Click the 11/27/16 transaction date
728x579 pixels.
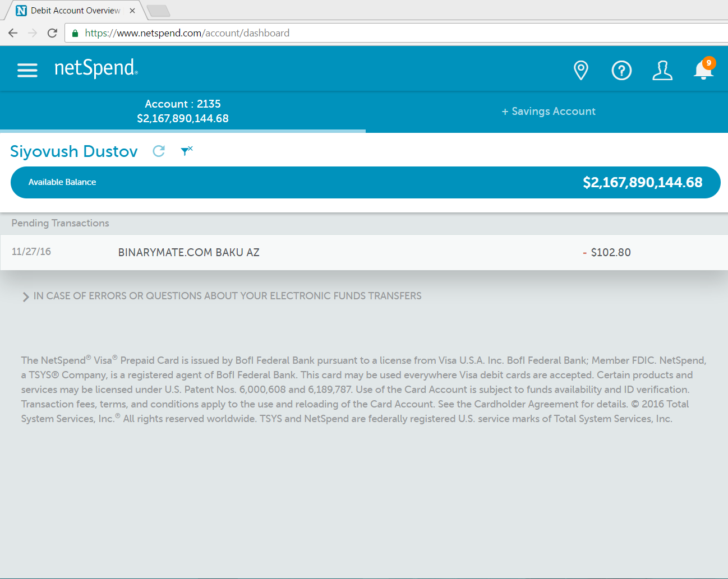tap(31, 252)
